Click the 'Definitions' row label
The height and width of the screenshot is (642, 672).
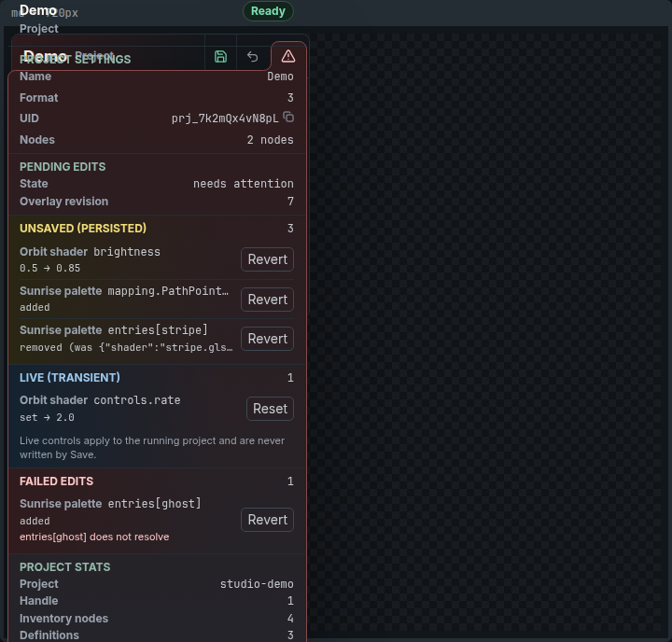click(49, 635)
